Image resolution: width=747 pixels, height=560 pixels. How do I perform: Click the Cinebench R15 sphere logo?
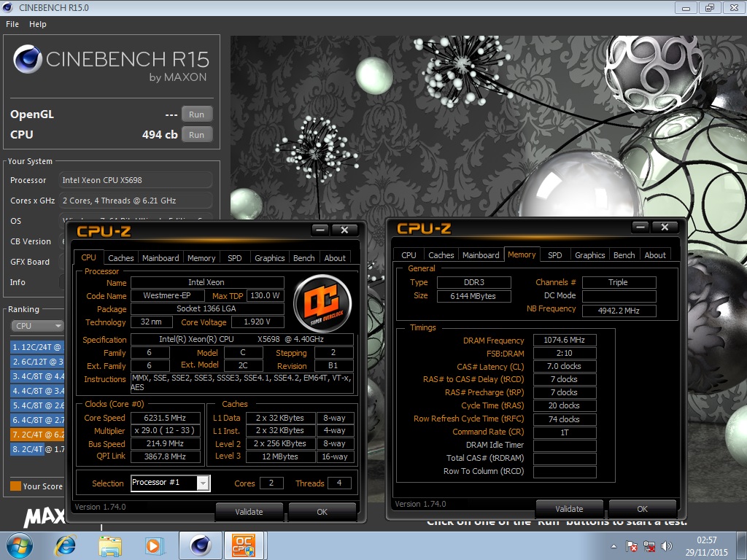click(x=28, y=60)
